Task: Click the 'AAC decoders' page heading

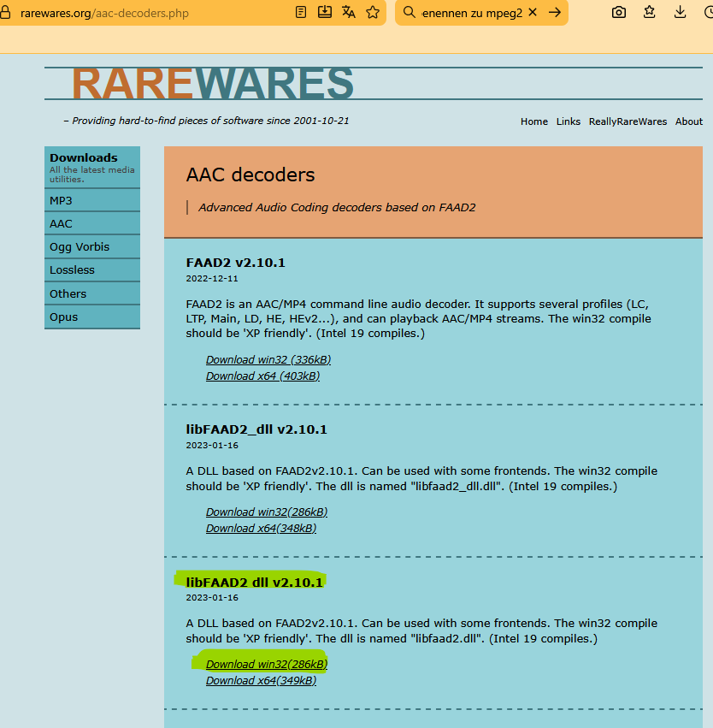Action: coord(250,175)
